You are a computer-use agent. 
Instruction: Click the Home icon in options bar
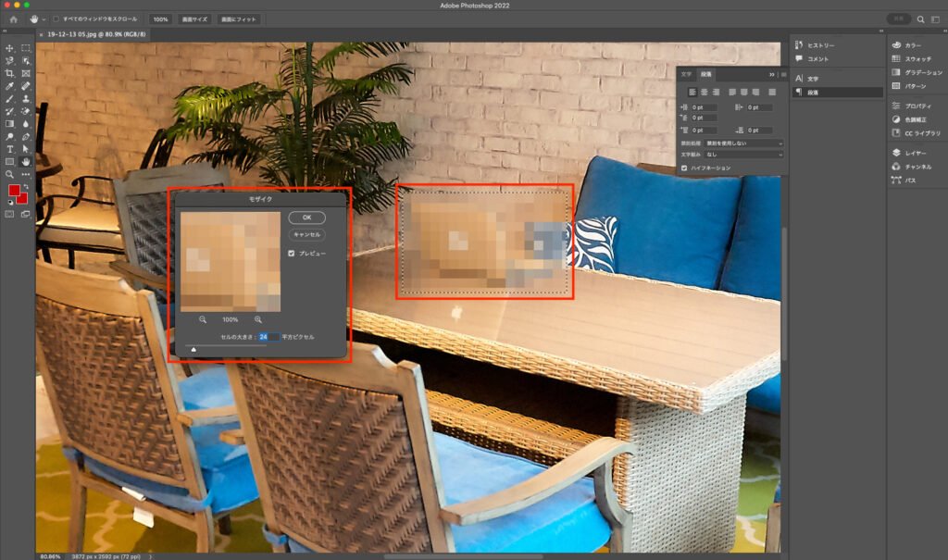coord(13,19)
